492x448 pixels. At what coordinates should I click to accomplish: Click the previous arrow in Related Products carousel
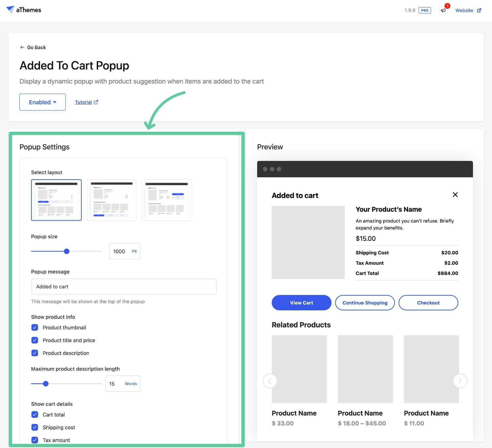tap(270, 381)
